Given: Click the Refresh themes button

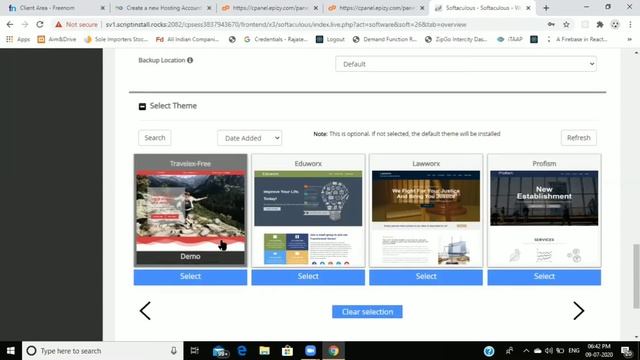Looking at the screenshot, I should coord(578,138).
